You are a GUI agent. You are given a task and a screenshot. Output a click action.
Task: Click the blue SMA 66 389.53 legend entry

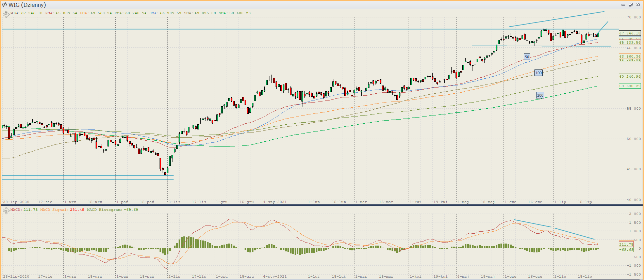(165, 13)
